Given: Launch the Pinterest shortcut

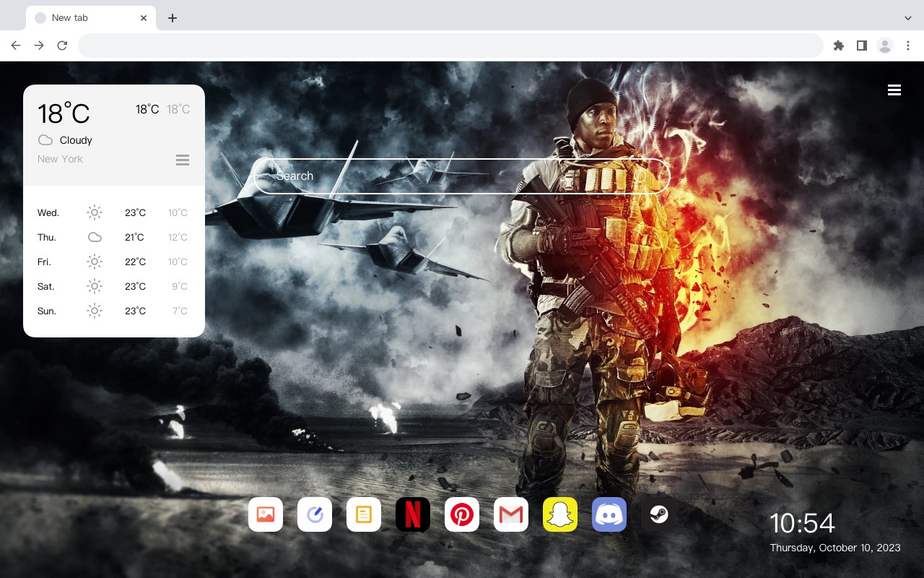Looking at the screenshot, I should (x=462, y=514).
